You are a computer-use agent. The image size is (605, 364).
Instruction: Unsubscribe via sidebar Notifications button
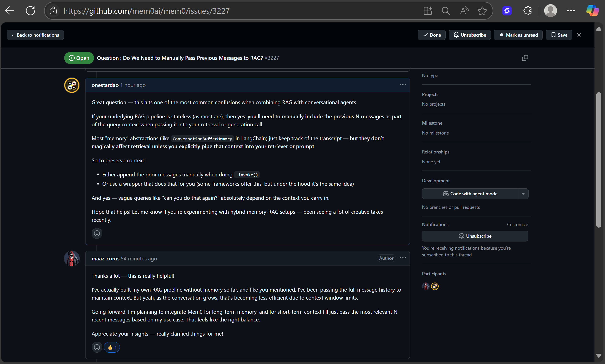(x=475, y=236)
